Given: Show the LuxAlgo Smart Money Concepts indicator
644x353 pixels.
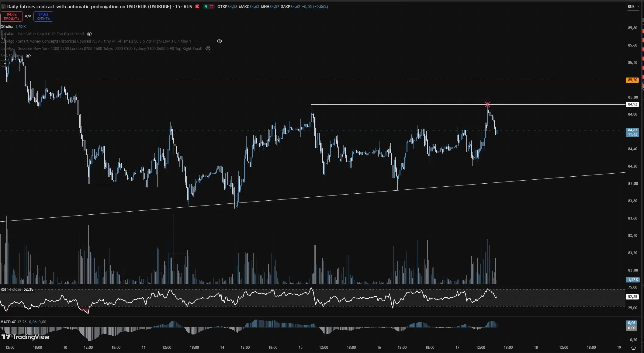Looking at the screenshot, I should [x=220, y=41].
